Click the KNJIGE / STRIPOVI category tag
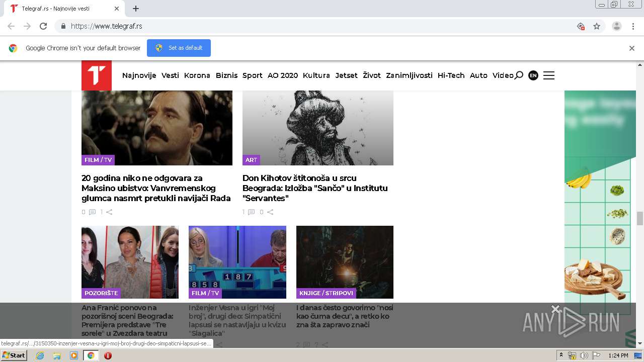The image size is (644, 362). pos(326,293)
